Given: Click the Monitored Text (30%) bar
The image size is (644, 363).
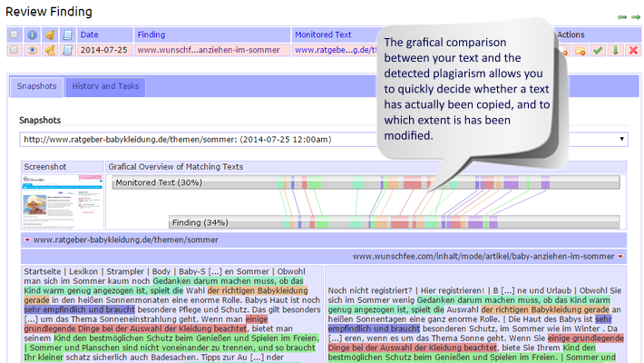Looking at the screenshot, I should (x=366, y=182).
